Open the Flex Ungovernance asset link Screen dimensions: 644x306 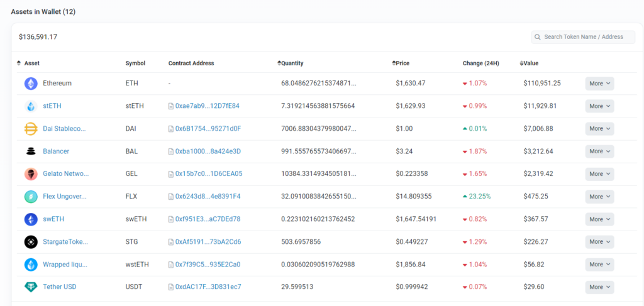(x=65, y=196)
